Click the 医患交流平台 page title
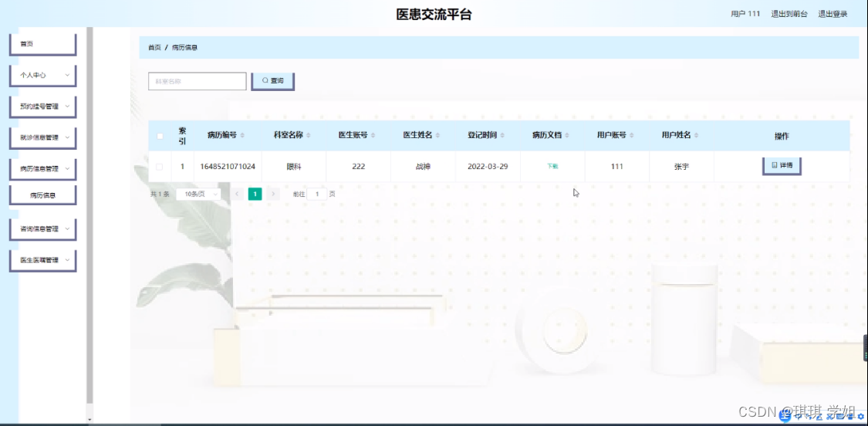The height and width of the screenshot is (426, 868). 434,15
